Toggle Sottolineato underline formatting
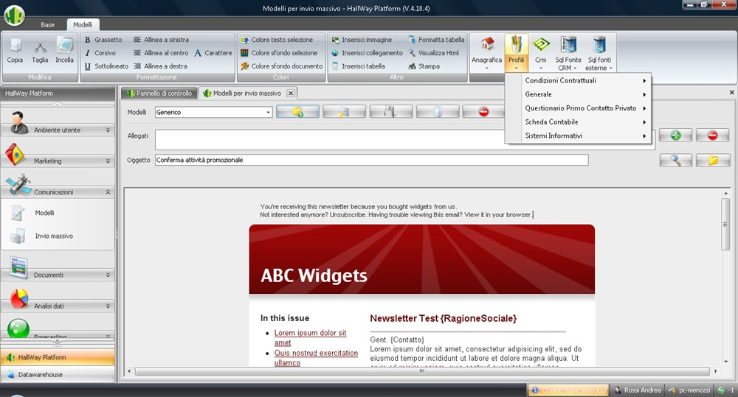Viewport: 738px width, 397px height. (106, 66)
